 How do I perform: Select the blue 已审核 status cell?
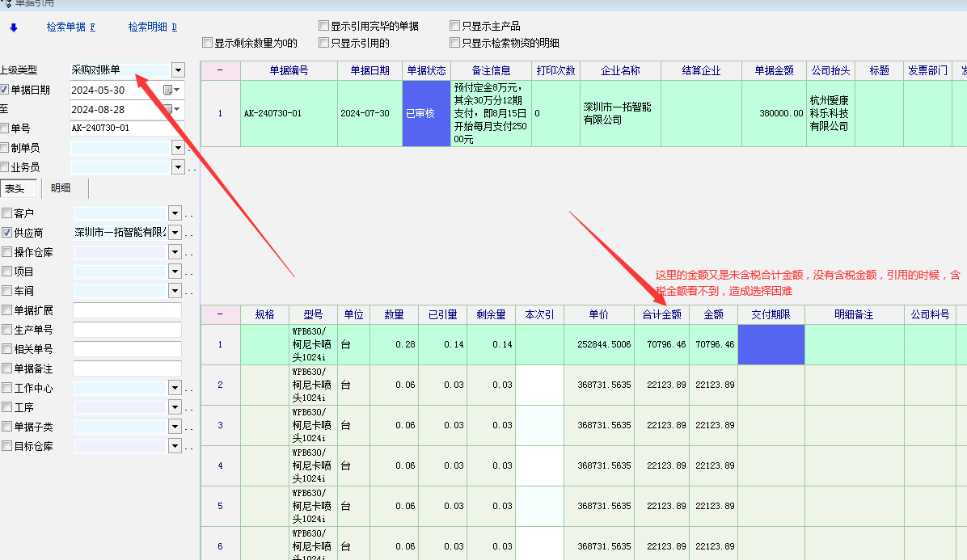(425, 113)
